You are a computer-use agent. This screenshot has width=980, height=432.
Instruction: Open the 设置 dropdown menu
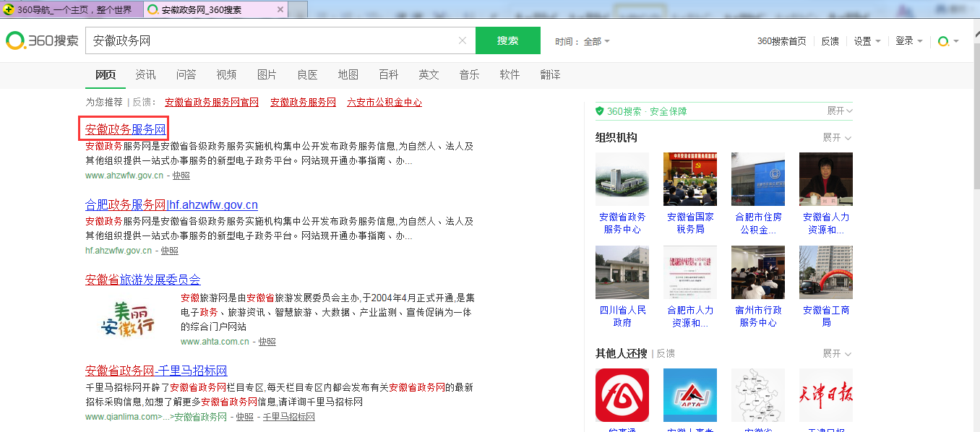867,41
